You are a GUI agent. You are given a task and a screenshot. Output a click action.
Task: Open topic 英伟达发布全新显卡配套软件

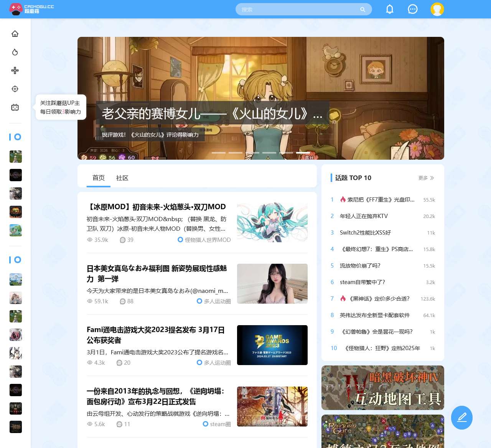[375, 315]
